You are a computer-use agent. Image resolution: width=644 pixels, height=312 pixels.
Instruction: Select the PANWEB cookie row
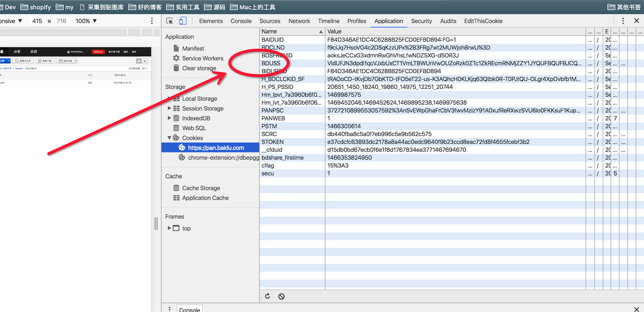(452, 118)
